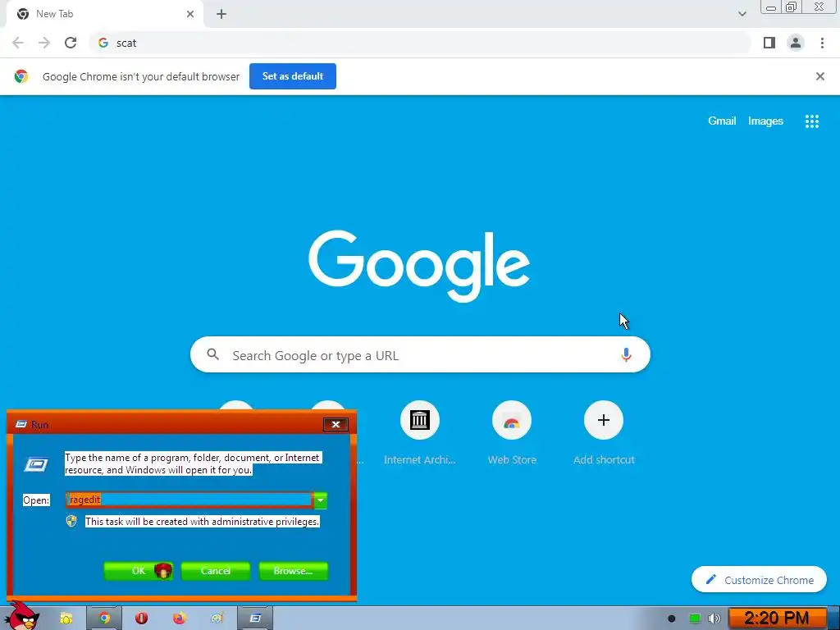Open the Chrome three-dot menu
The height and width of the screenshot is (630, 840).
click(822, 43)
